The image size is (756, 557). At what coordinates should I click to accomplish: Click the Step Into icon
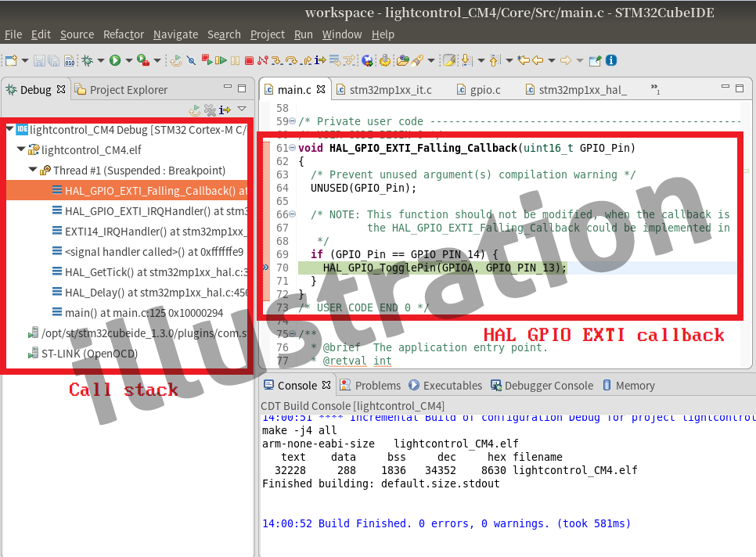coord(277,60)
